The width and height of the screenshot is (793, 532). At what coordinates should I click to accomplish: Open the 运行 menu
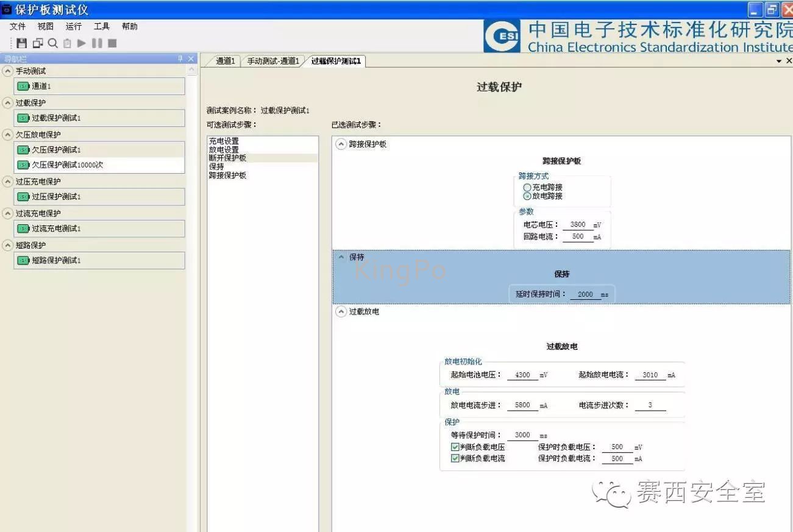point(74,26)
